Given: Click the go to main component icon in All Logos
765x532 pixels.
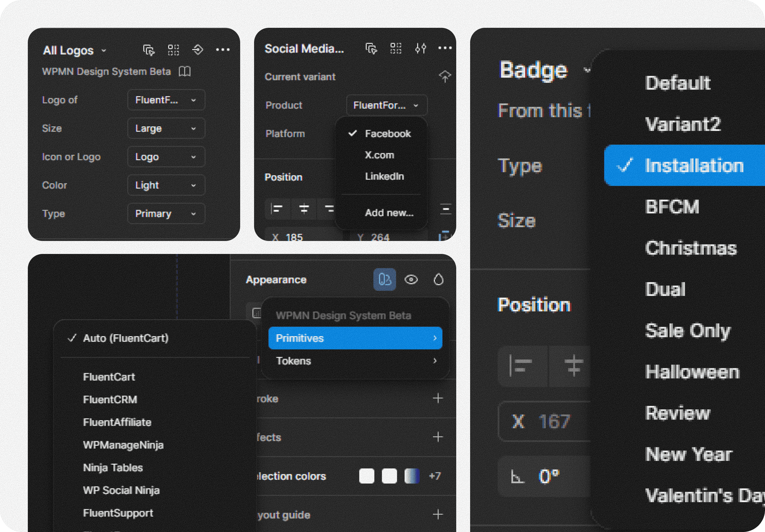Looking at the screenshot, I should coord(198,50).
